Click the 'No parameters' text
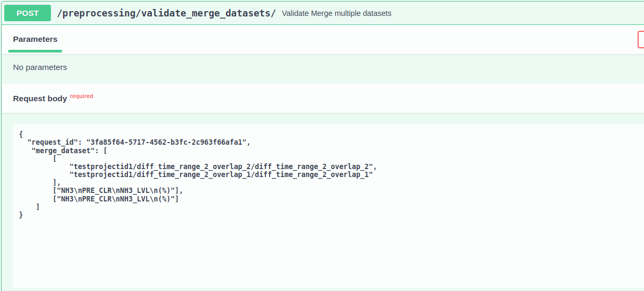644x291 pixels. click(x=40, y=67)
